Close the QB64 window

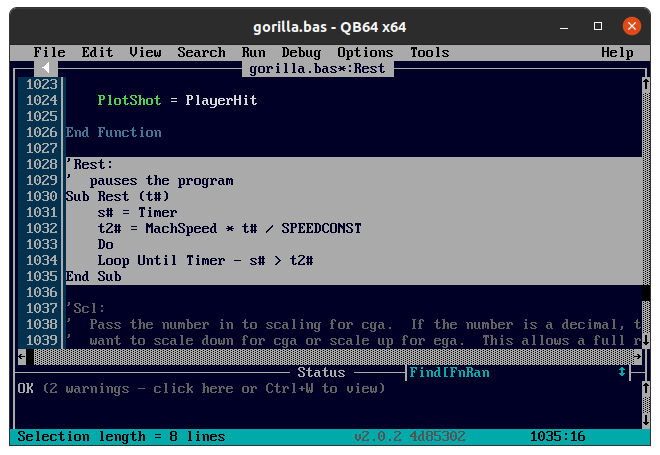632,26
